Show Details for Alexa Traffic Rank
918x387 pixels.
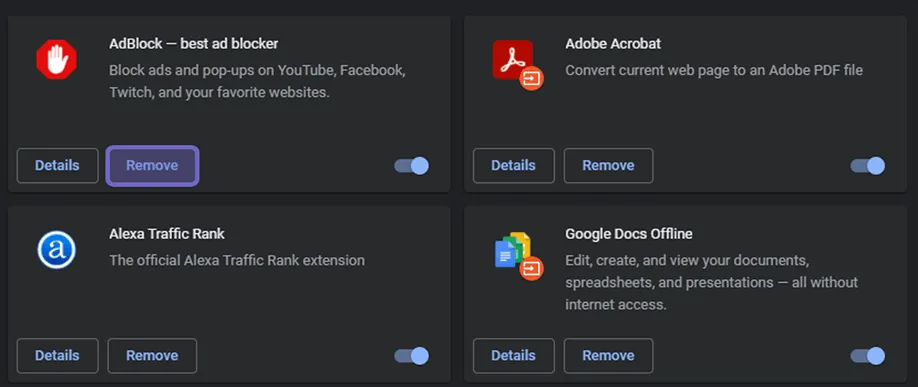[57, 355]
